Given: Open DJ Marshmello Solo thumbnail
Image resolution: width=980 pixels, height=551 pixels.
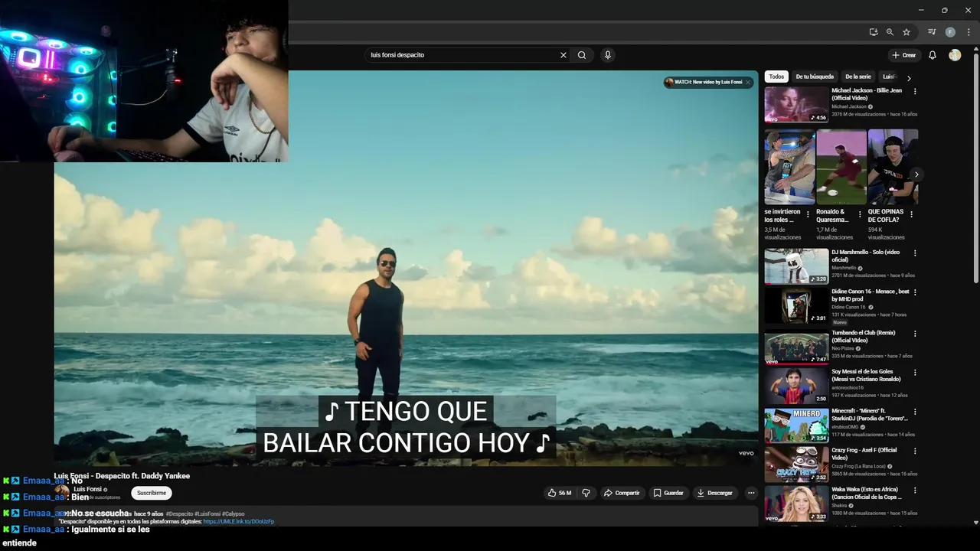Looking at the screenshot, I should point(796,266).
